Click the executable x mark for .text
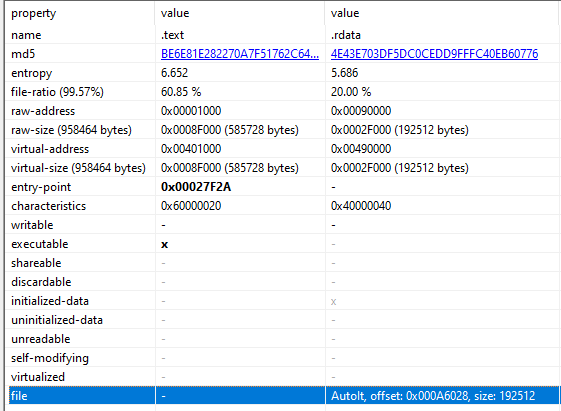The width and height of the screenshot is (561, 411). tap(165, 244)
